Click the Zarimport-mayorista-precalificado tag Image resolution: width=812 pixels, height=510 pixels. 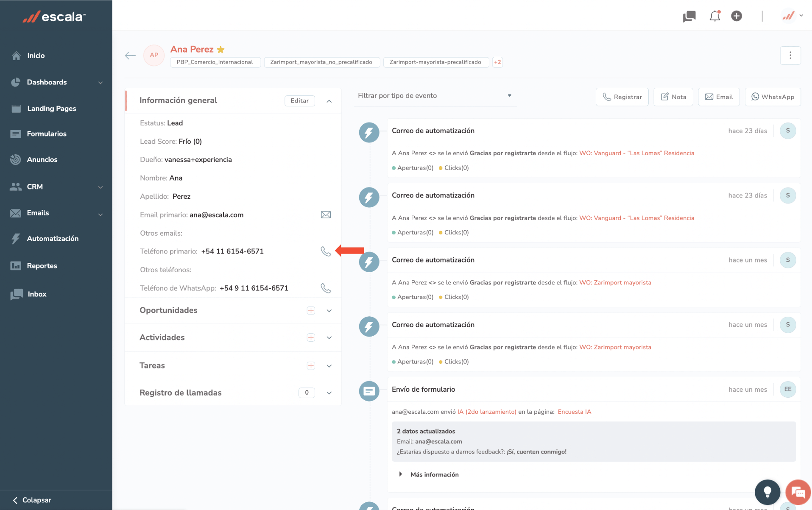click(435, 62)
